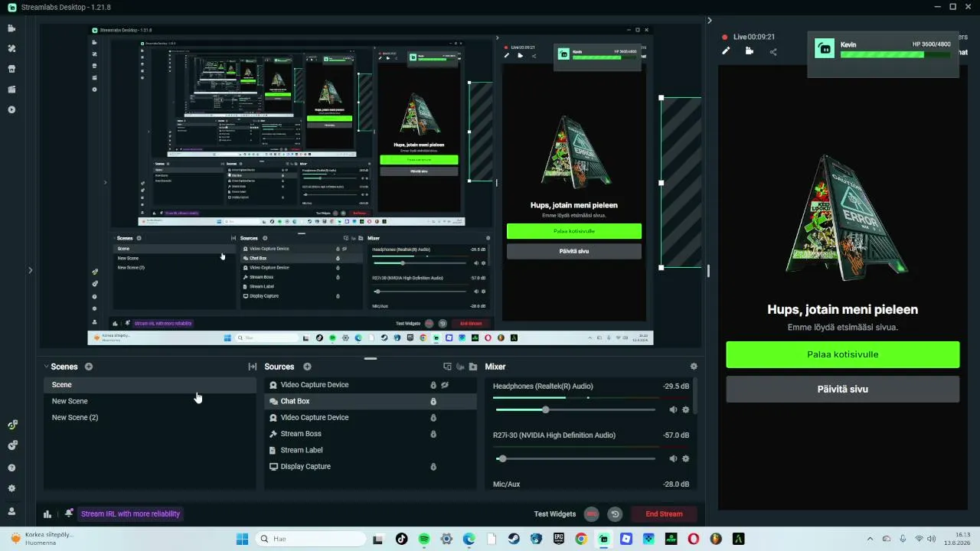Open the Editor tab in the left sidebar
Screen dimensions: 980x551
(11, 28)
